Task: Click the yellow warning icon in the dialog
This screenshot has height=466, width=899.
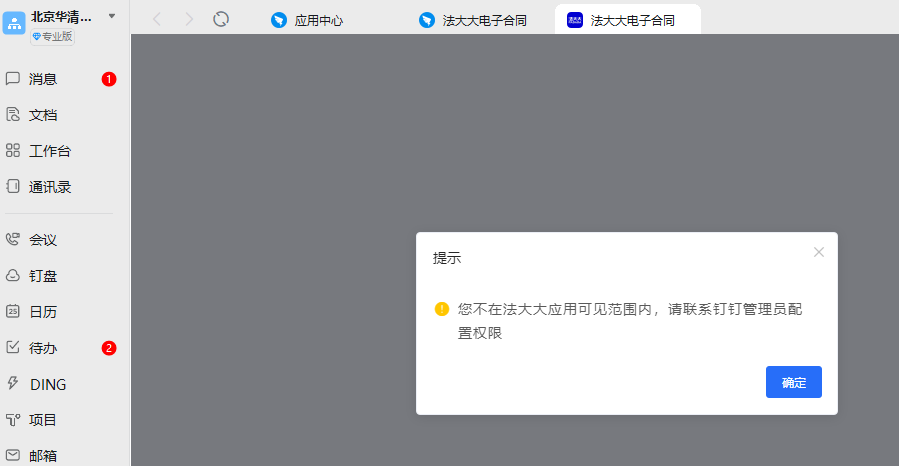Action: point(441,309)
